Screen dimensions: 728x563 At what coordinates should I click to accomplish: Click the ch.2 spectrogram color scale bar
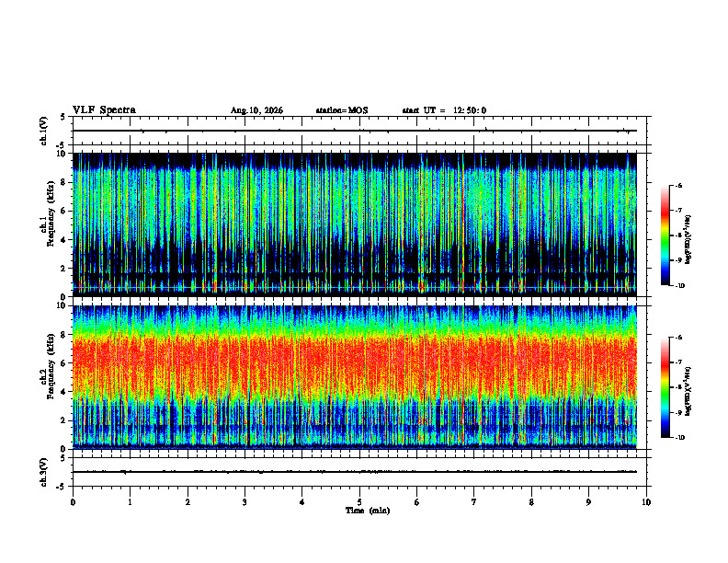click(665, 387)
